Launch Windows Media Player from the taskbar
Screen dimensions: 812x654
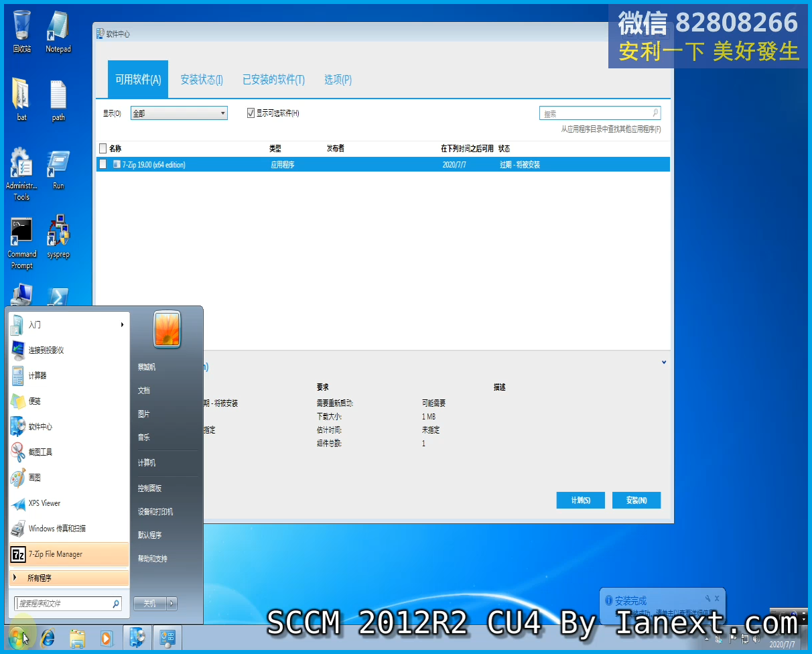click(x=107, y=638)
